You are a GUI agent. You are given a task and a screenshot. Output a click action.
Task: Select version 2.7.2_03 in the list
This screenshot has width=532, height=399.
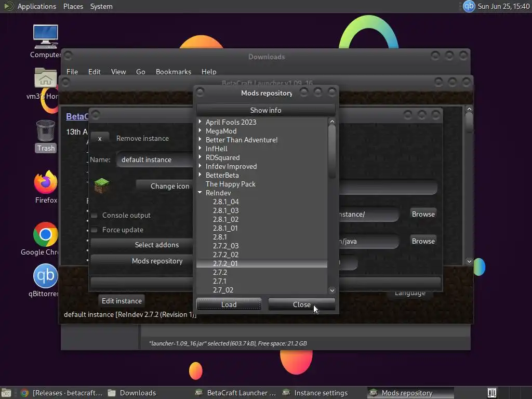226,246
